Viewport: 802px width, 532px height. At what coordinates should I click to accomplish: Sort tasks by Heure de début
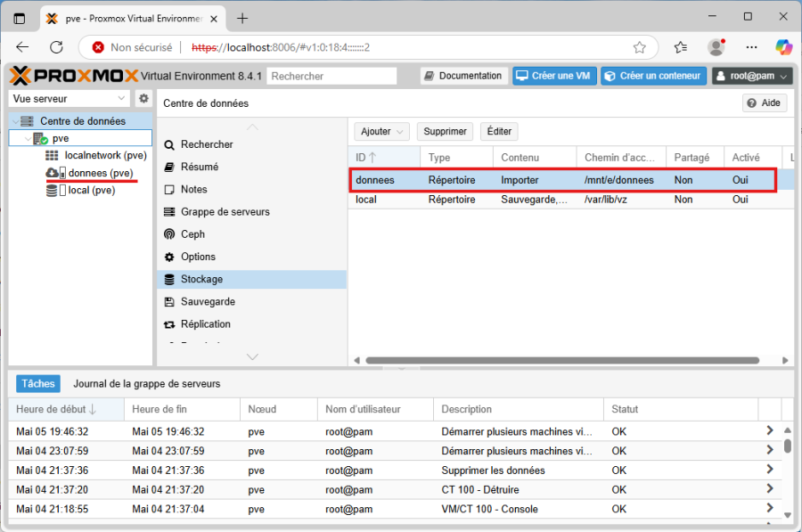(66, 409)
